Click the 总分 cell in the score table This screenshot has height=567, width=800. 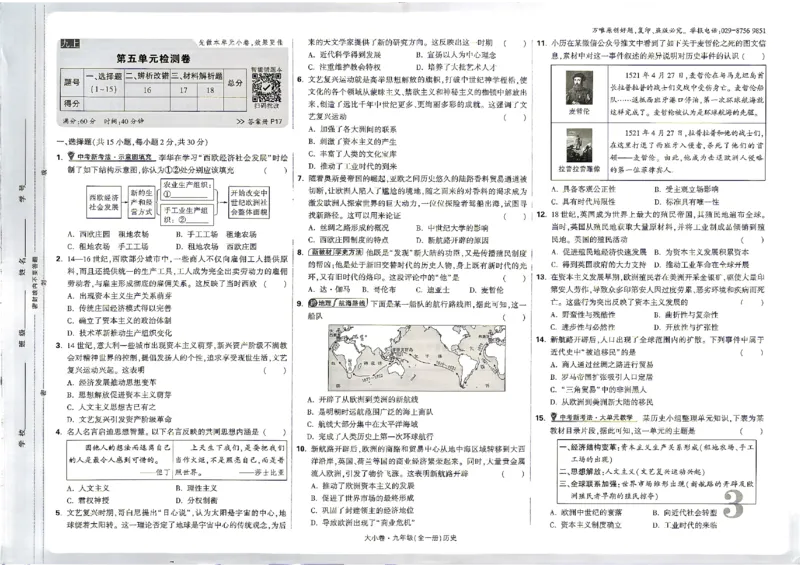coord(235,82)
